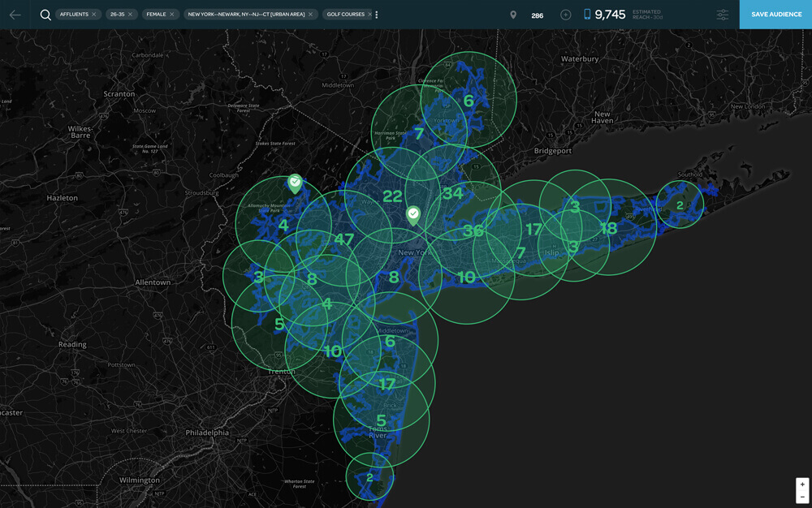Zoom in the map with plus button
Viewport: 812px width, 508px height.
point(802,484)
